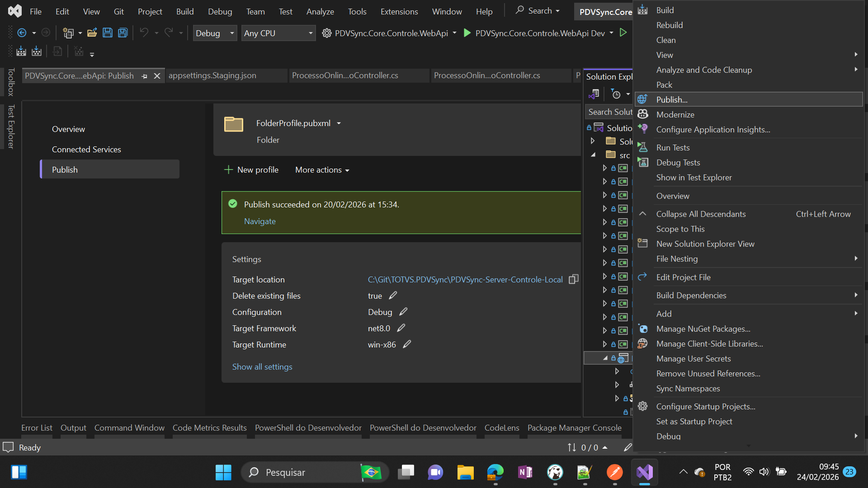
Task: Expand the More actions dropdown
Action: point(322,170)
